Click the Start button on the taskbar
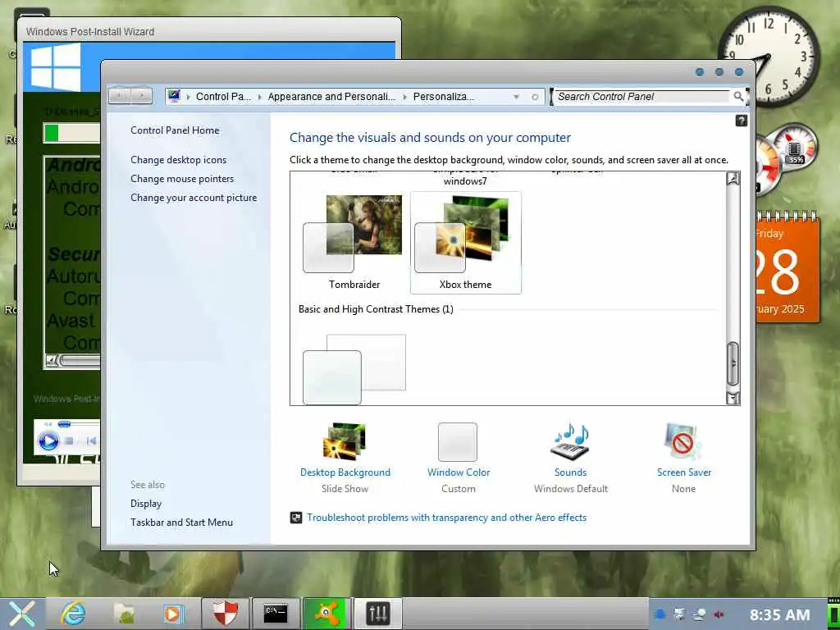Image resolution: width=840 pixels, height=630 pixels. (22, 614)
